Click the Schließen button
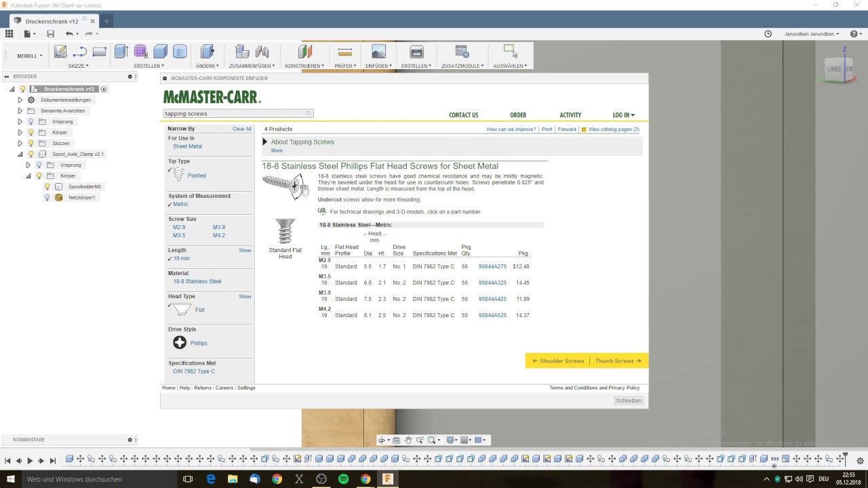The height and width of the screenshot is (488, 868). tap(629, 401)
